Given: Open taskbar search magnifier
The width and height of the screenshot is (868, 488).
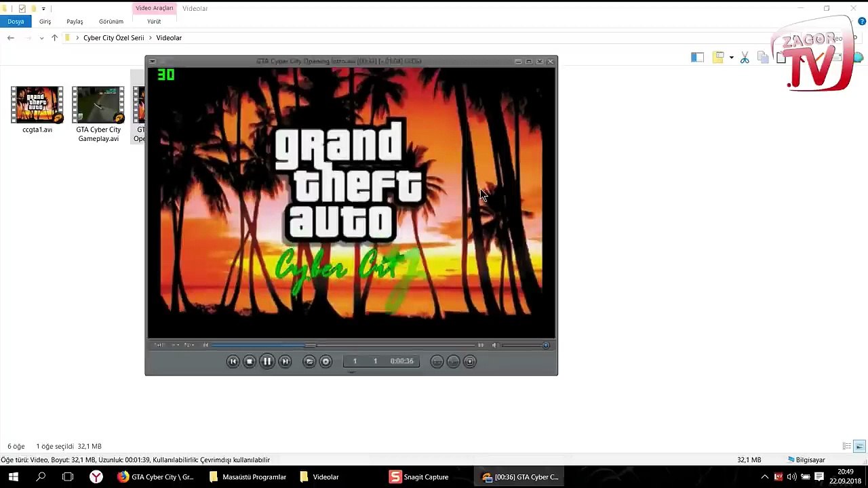Looking at the screenshot, I should coord(41,476).
